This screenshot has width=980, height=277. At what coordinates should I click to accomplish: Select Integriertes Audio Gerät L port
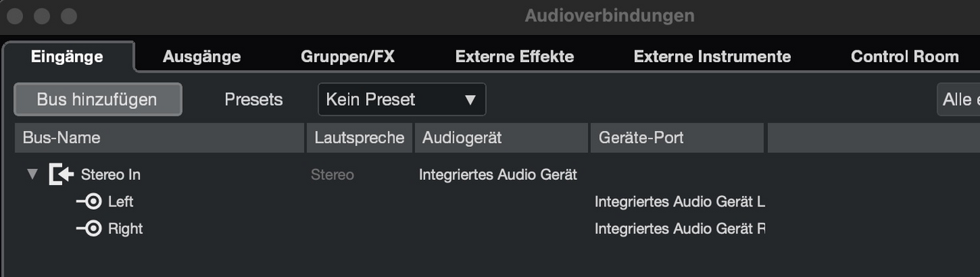tap(680, 202)
